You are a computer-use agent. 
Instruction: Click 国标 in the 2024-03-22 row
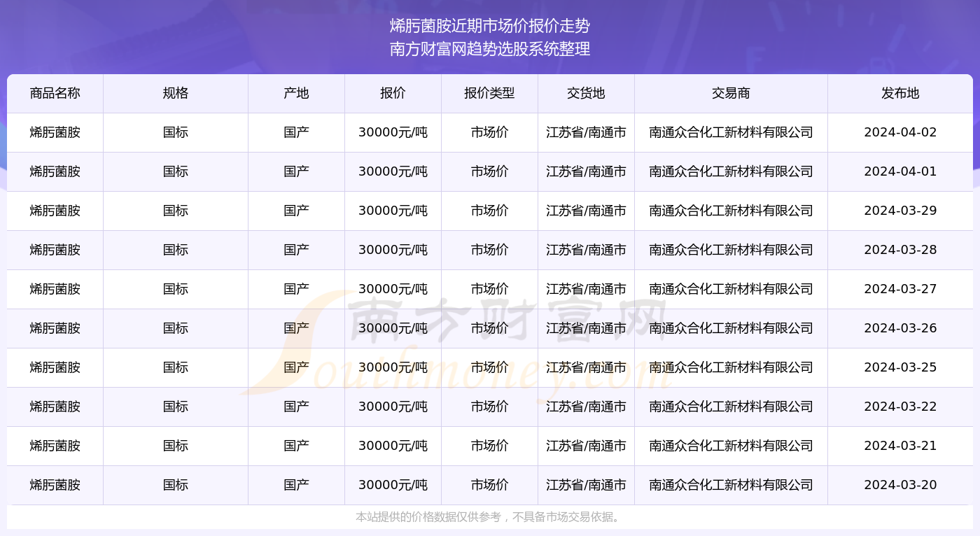click(176, 407)
